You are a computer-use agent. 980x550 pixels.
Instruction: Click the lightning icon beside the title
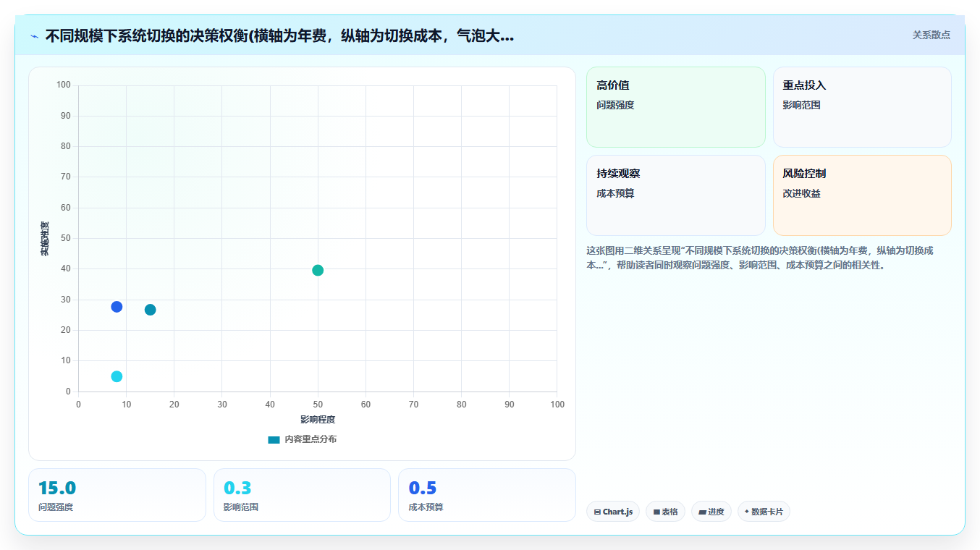(34, 36)
